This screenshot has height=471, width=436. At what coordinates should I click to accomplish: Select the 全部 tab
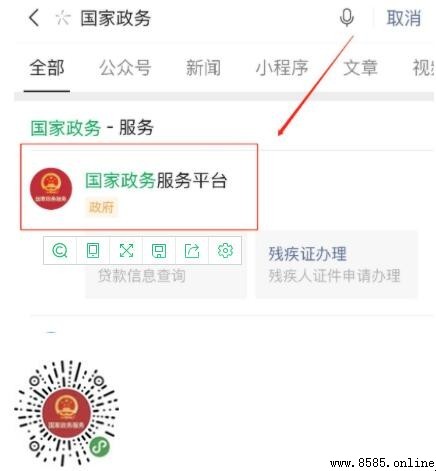point(47,68)
